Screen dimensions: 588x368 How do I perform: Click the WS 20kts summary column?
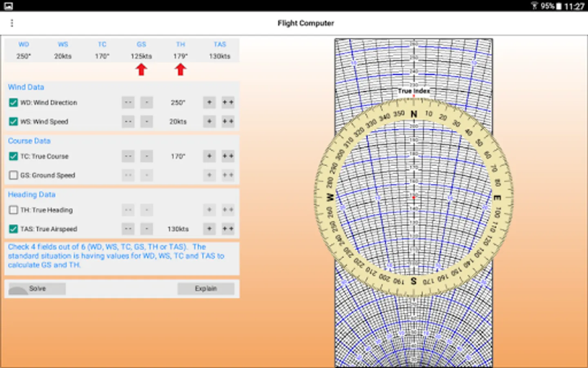pos(63,50)
